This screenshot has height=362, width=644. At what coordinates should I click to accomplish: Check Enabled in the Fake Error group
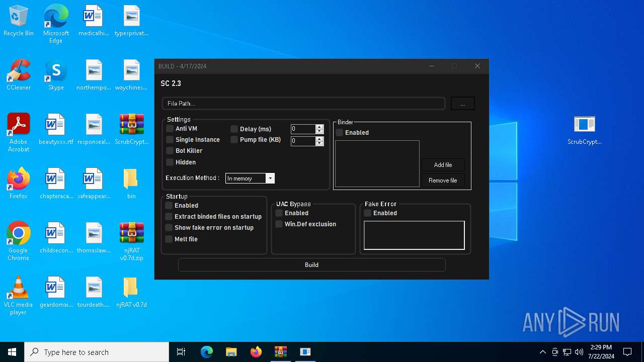(367, 213)
